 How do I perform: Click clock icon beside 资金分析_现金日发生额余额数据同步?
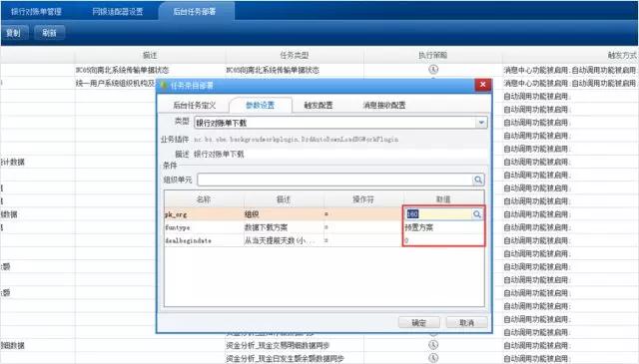point(433,358)
